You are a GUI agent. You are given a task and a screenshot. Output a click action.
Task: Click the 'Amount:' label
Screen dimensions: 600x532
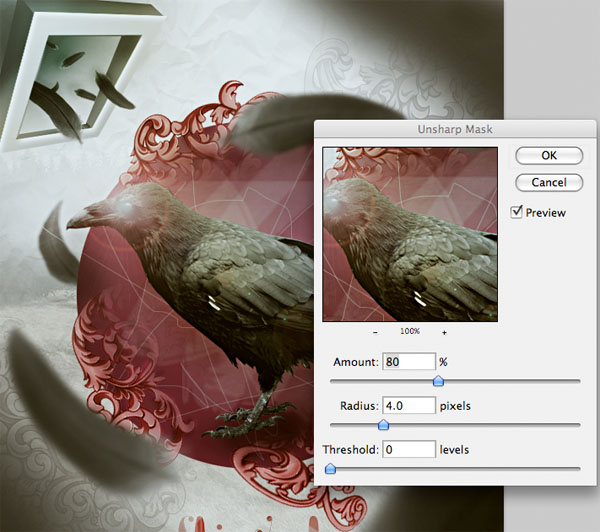356,362
